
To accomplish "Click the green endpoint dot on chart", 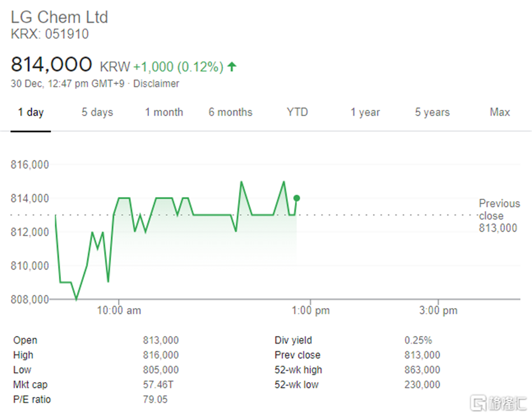I will click(x=297, y=198).
